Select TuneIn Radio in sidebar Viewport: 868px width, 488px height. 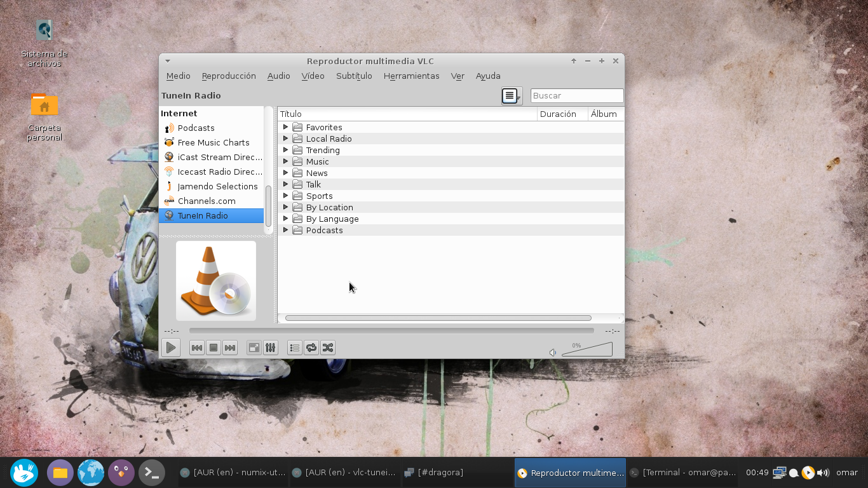click(211, 215)
